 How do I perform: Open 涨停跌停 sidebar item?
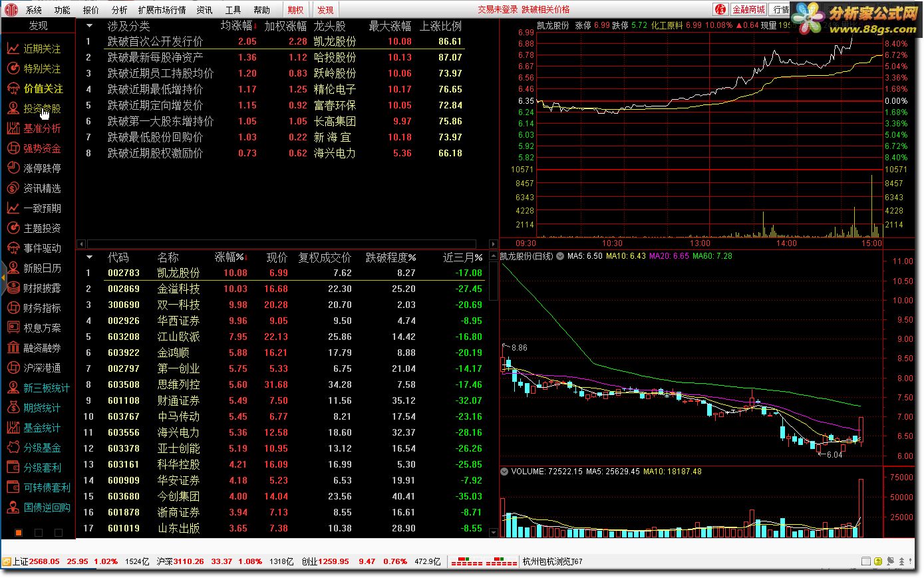[x=33, y=168]
